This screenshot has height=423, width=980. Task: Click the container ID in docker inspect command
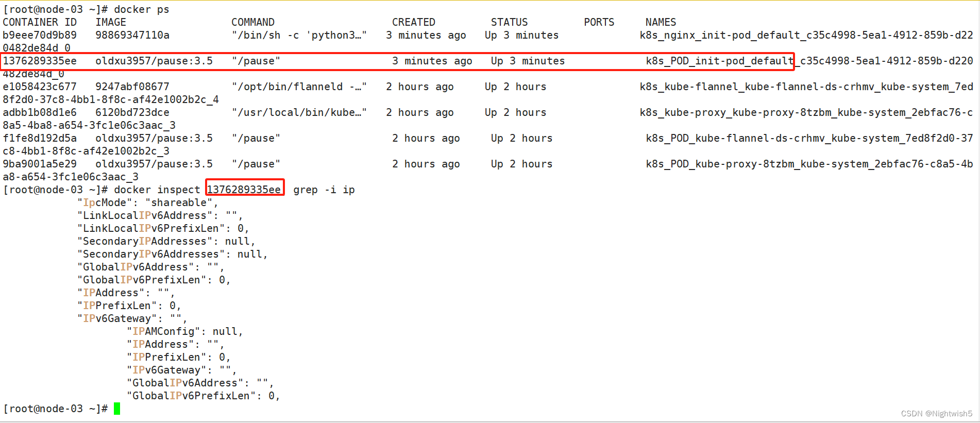[x=244, y=190]
